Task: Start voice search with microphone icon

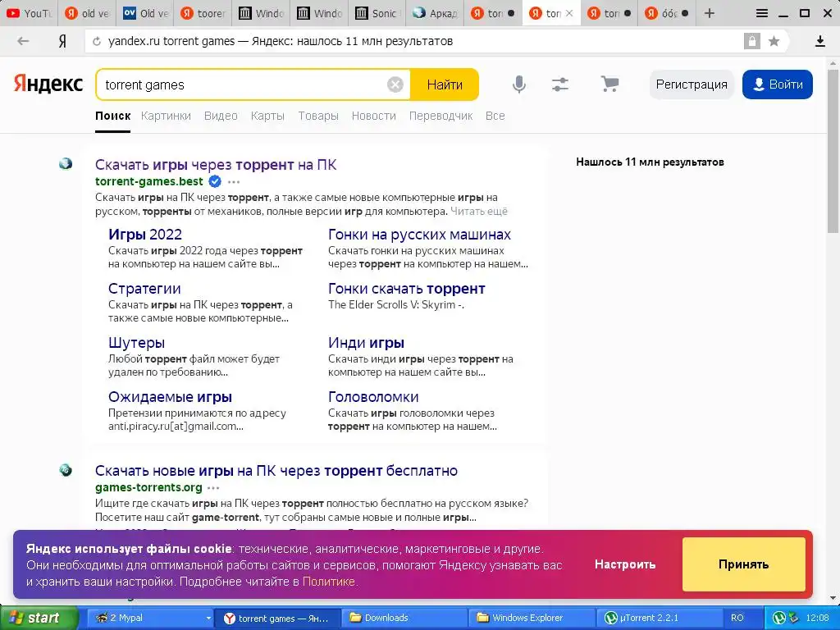Action: tap(518, 84)
